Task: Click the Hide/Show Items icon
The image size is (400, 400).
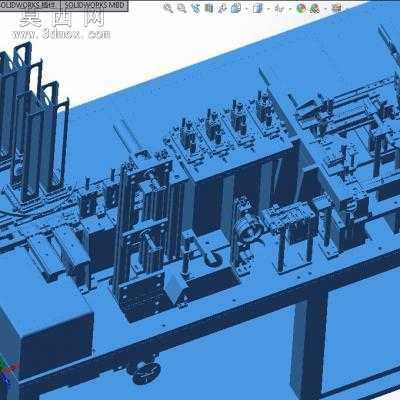Action: tap(279, 8)
